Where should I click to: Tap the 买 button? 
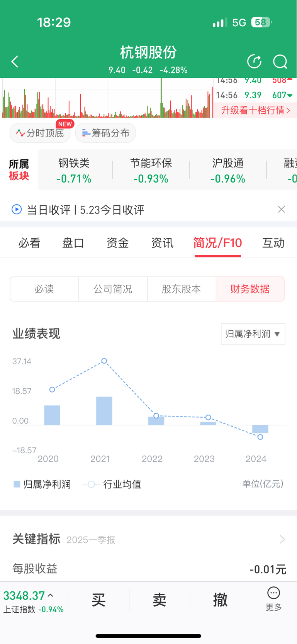(98, 600)
